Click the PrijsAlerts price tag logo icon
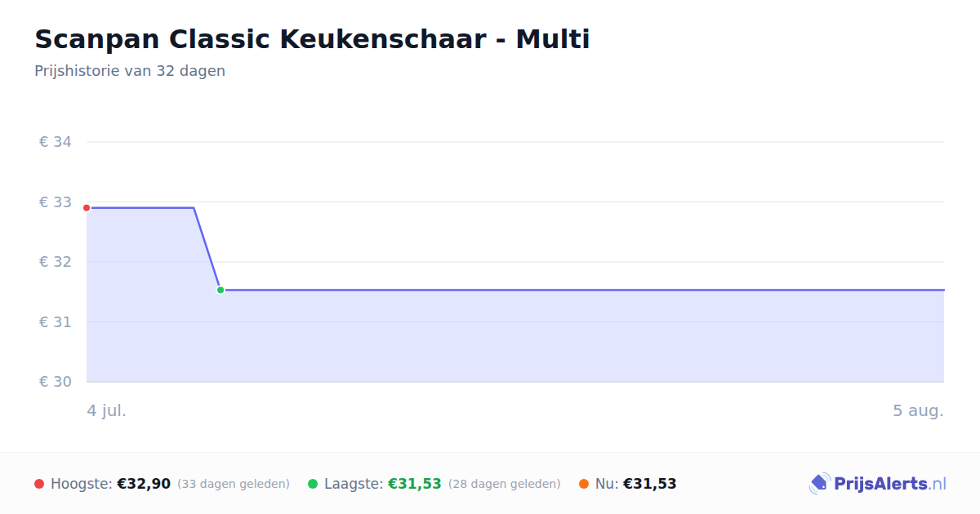The image size is (980, 514). 819,484
